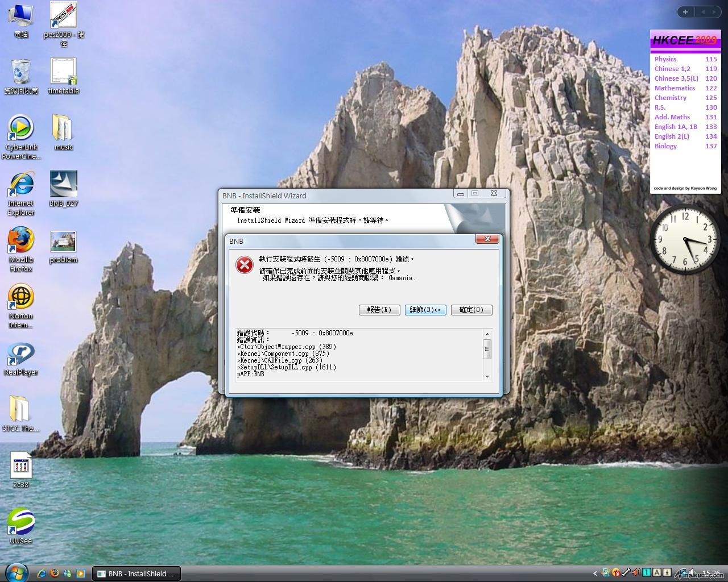Launch Firefox from Quick Launch bar
The height and width of the screenshot is (582, 728).
55,573
